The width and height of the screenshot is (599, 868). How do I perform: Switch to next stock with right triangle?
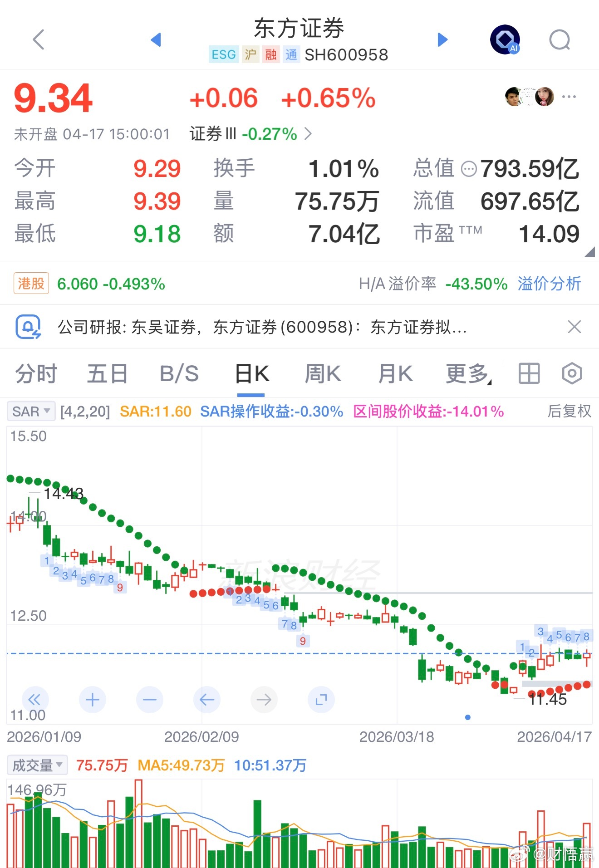click(x=442, y=39)
